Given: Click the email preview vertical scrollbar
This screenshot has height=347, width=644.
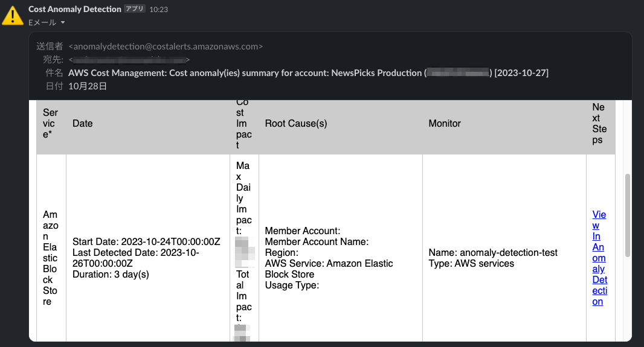Looking at the screenshot, I should click(x=627, y=215).
